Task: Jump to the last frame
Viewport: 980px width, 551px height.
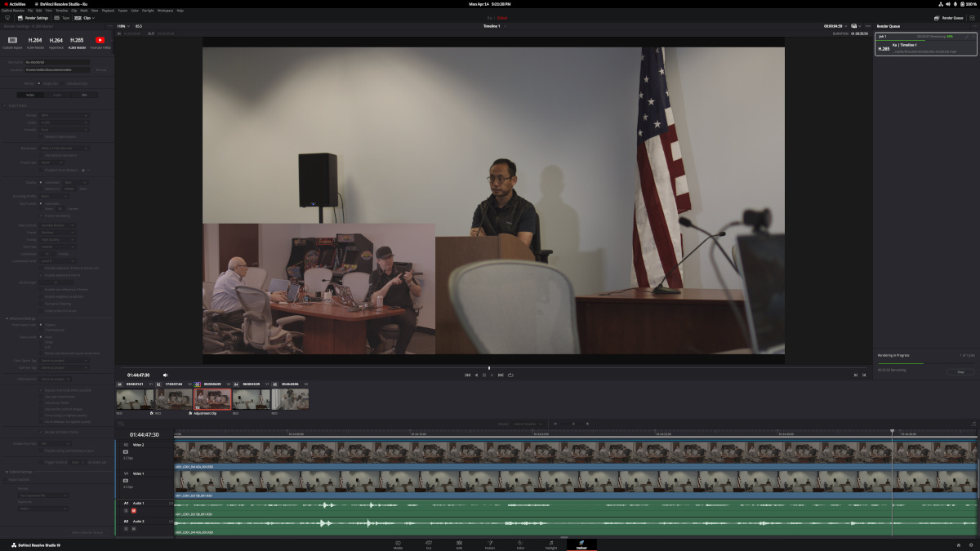Action: [x=501, y=375]
